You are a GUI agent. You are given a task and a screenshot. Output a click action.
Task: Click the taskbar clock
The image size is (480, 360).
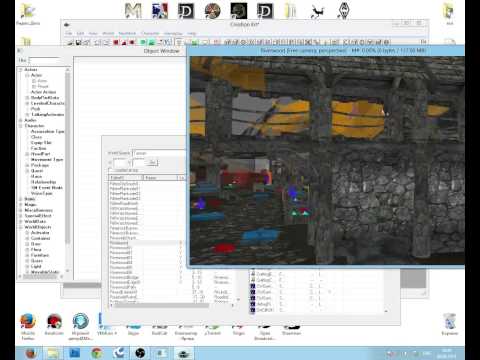[x=446, y=353]
